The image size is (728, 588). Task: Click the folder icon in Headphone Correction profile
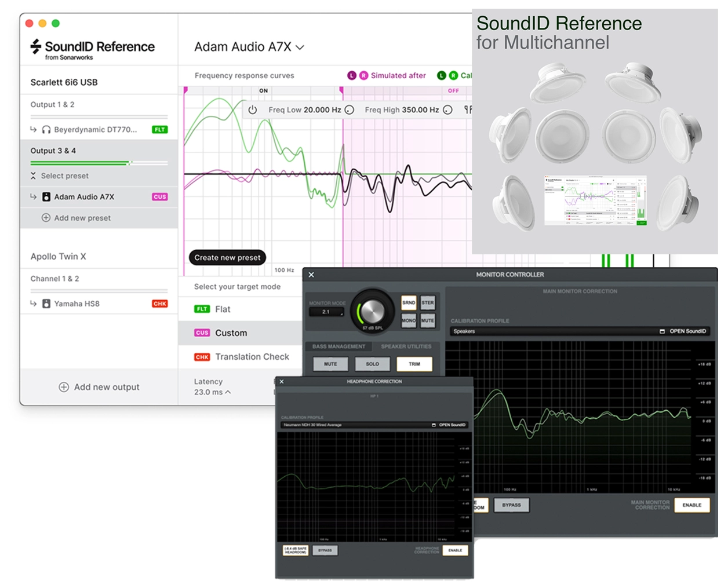click(434, 425)
